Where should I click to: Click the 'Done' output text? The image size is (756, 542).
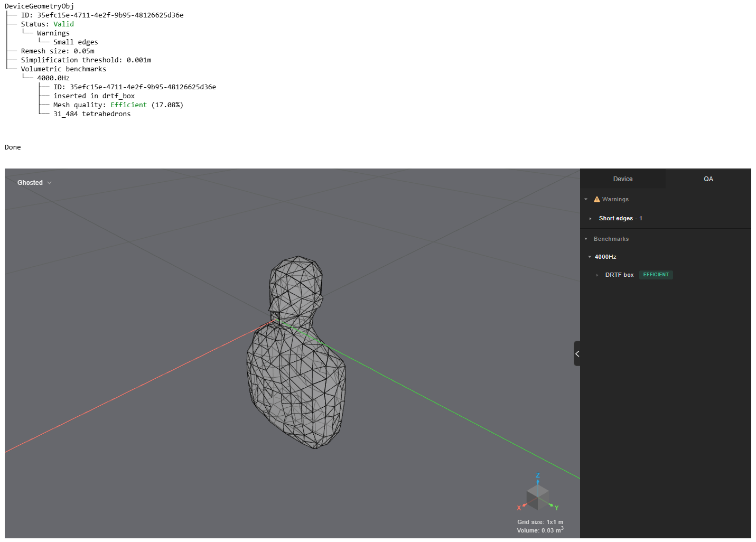tap(13, 147)
